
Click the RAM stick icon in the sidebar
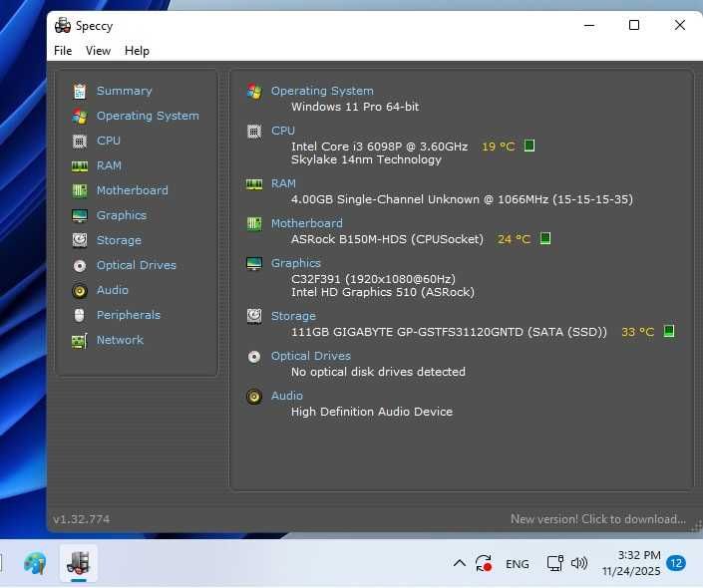click(80, 166)
